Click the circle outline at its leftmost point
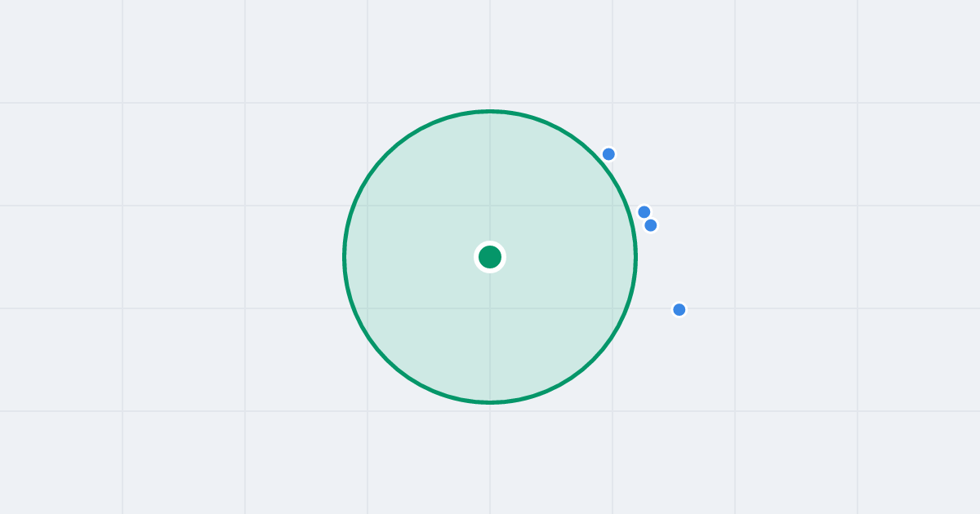The width and height of the screenshot is (980, 514). (x=345, y=257)
